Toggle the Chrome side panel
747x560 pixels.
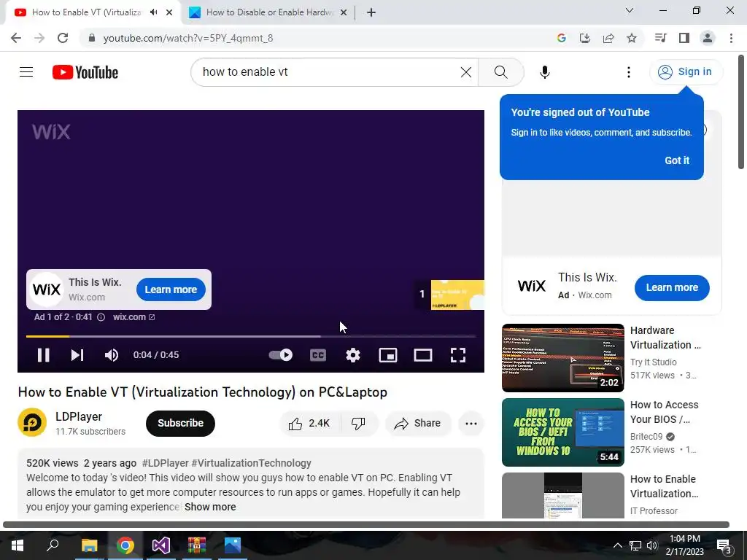(684, 38)
